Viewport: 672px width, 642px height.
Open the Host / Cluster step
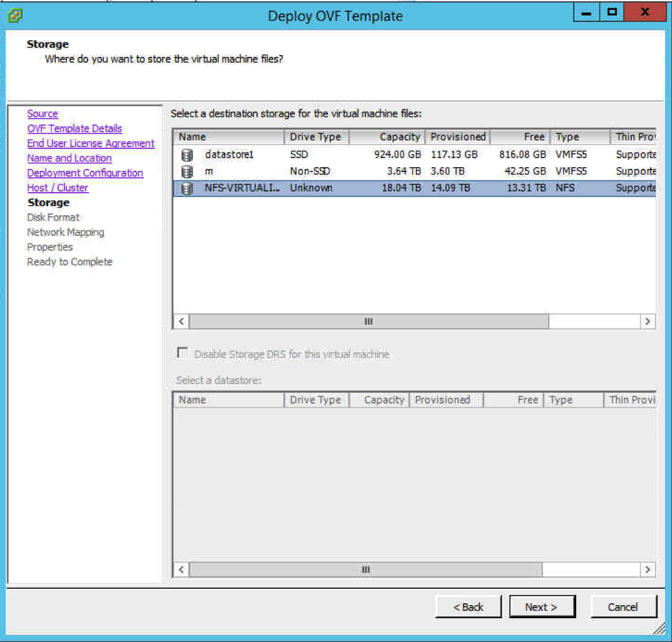coord(58,188)
